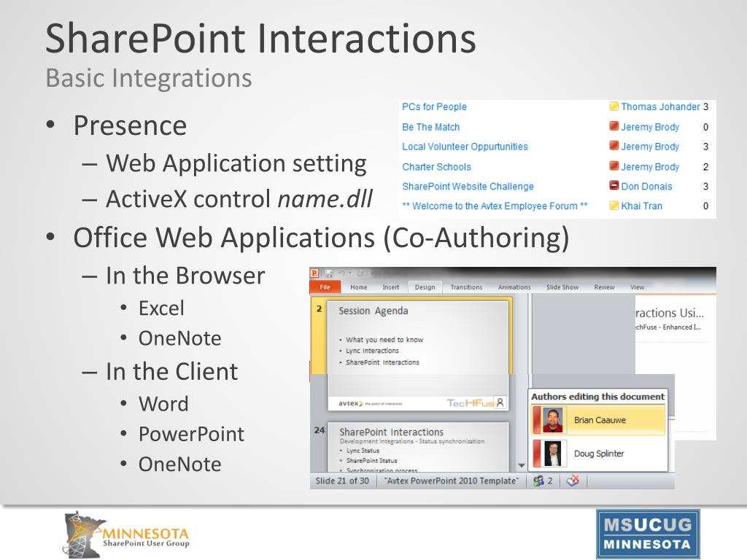This screenshot has width=747, height=560.
Task: Click the MSUCUG Minnesota logo
Action: [648, 534]
